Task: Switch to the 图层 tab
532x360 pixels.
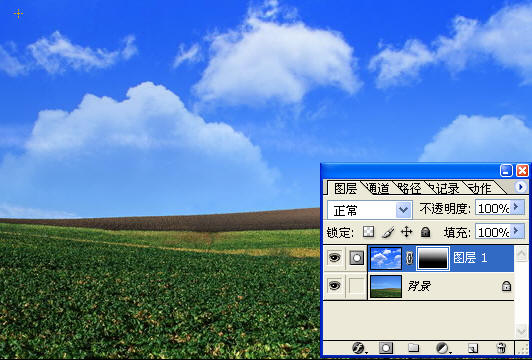Action: [345, 188]
